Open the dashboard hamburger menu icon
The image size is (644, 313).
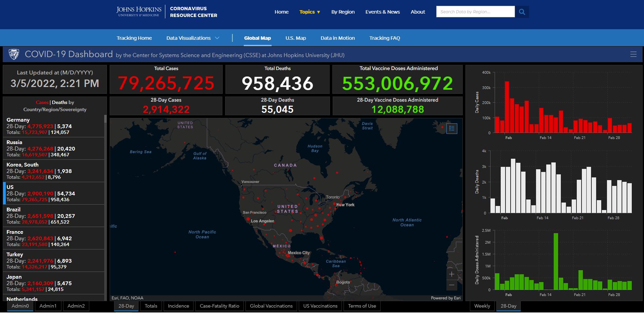(x=633, y=54)
